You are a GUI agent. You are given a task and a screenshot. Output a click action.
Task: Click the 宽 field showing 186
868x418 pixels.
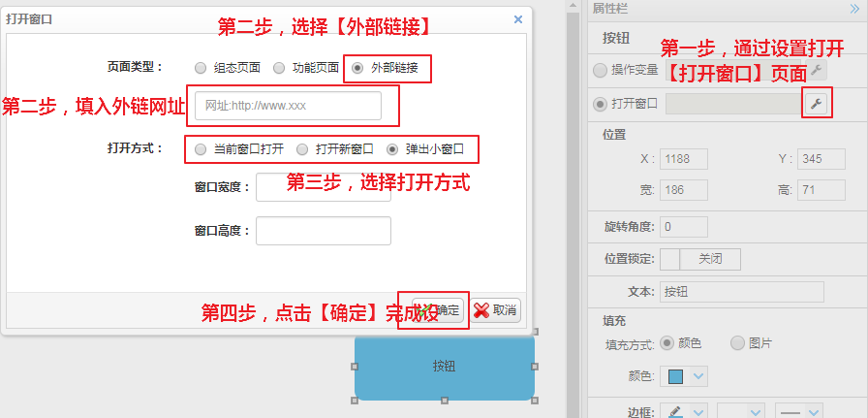pos(684,190)
